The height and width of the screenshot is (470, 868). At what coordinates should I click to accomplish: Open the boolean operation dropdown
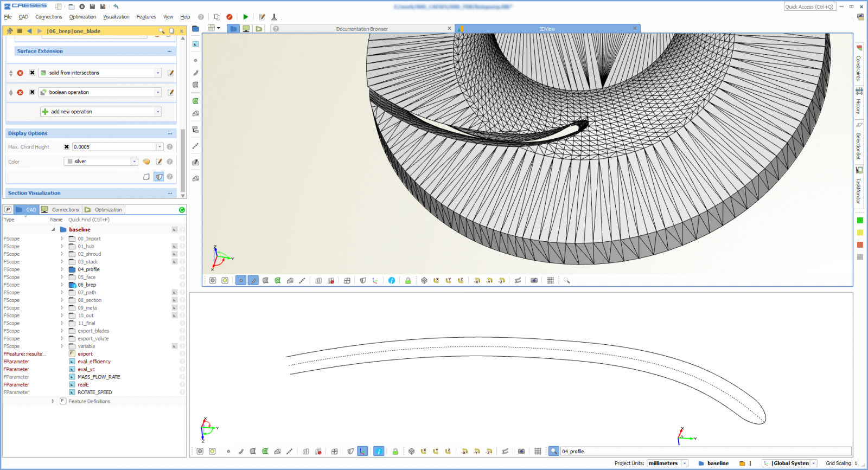tap(158, 92)
